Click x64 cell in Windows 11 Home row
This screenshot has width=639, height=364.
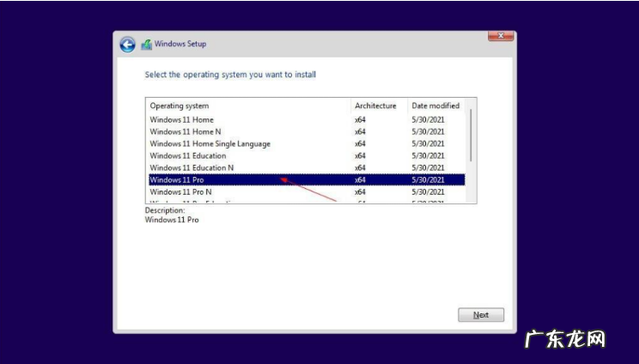click(360, 119)
